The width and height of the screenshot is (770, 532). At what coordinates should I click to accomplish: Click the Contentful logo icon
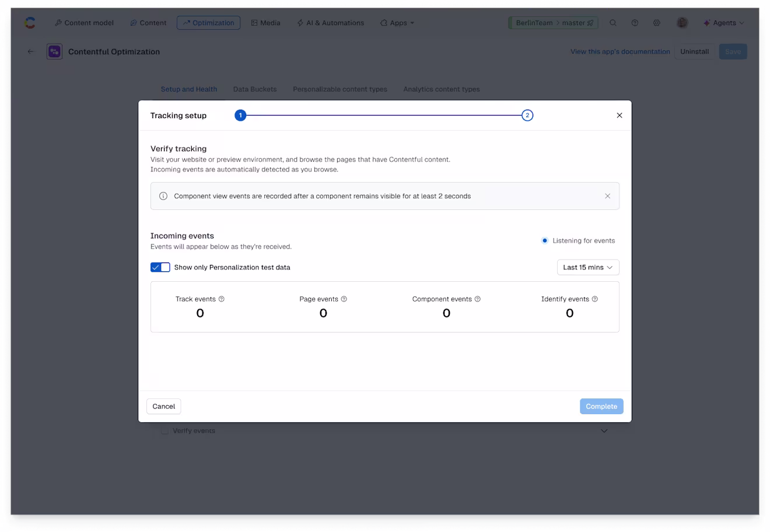point(30,23)
